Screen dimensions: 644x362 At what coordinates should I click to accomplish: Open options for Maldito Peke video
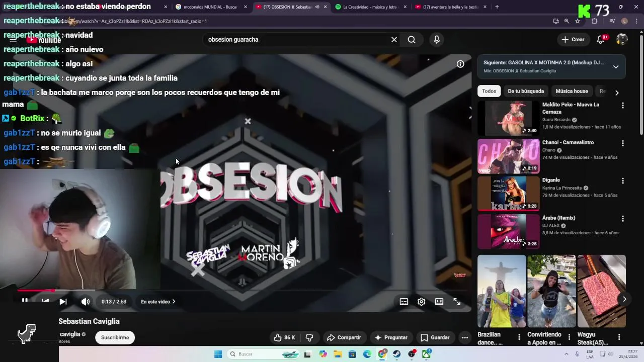(x=623, y=106)
